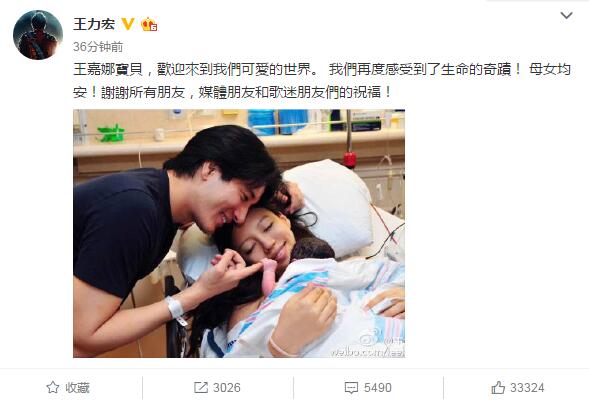Click the star favorite icon
This screenshot has width=589, height=400.
(x=53, y=387)
